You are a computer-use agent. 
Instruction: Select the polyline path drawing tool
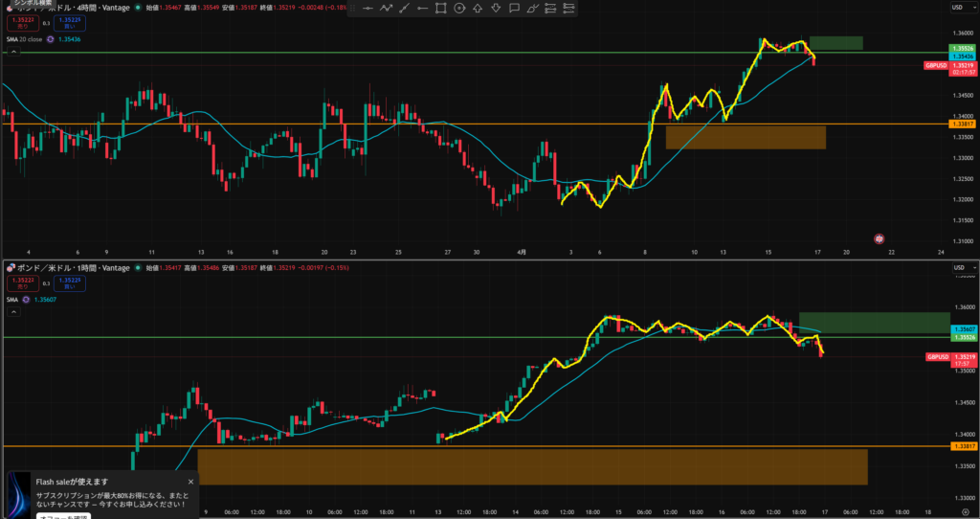pyautogui.click(x=386, y=9)
